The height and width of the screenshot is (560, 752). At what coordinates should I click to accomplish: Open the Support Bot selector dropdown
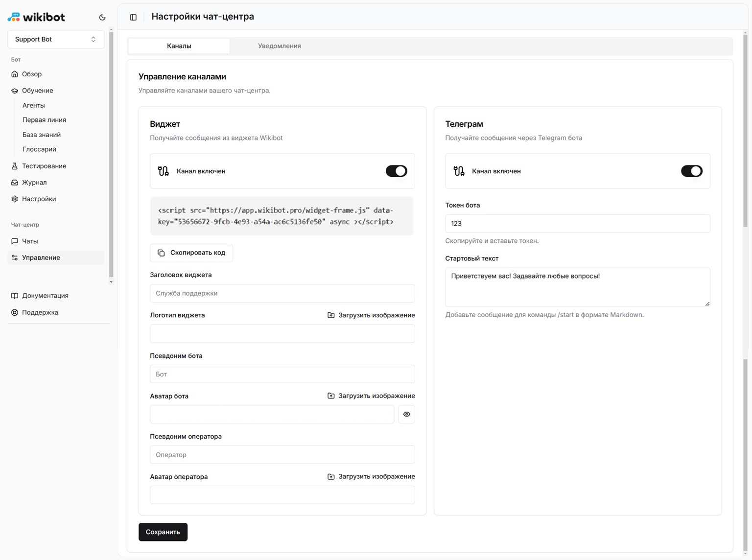[x=56, y=39]
